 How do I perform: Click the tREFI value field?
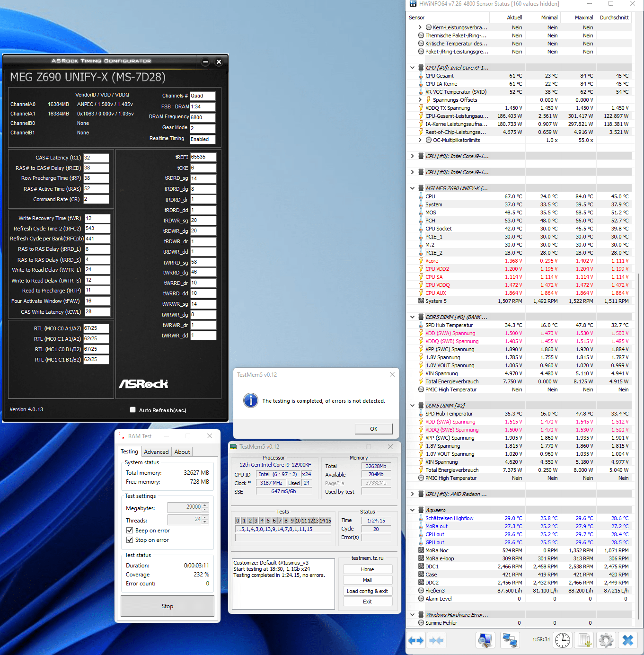[x=203, y=157]
